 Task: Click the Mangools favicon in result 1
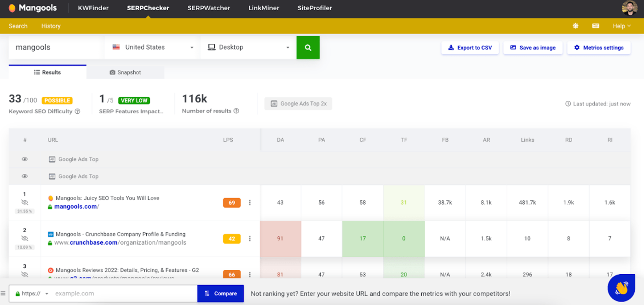click(x=51, y=198)
